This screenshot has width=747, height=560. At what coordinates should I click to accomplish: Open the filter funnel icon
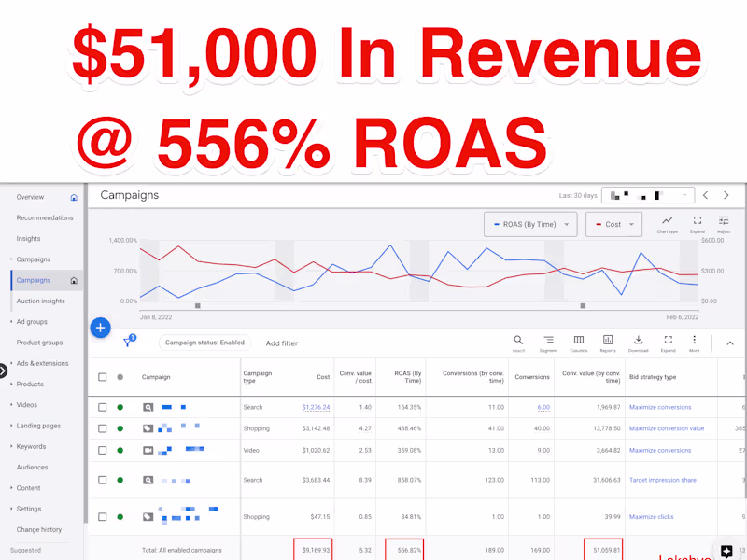[x=128, y=342]
